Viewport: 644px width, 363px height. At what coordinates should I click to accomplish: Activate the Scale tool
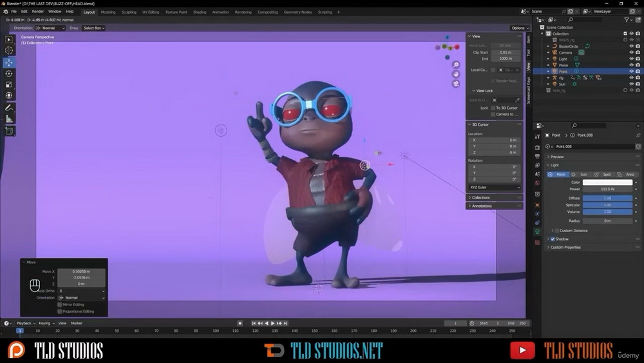click(x=9, y=84)
